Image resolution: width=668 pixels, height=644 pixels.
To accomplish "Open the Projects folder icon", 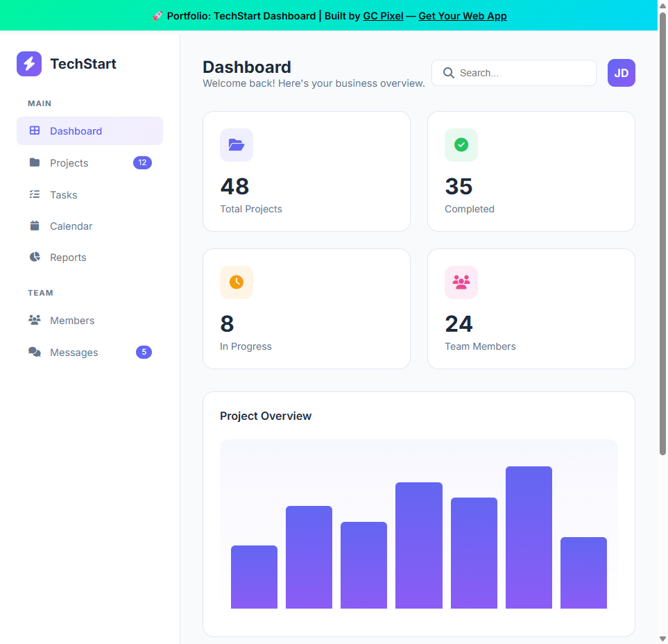I will pyautogui.click(x=34, y=162).
